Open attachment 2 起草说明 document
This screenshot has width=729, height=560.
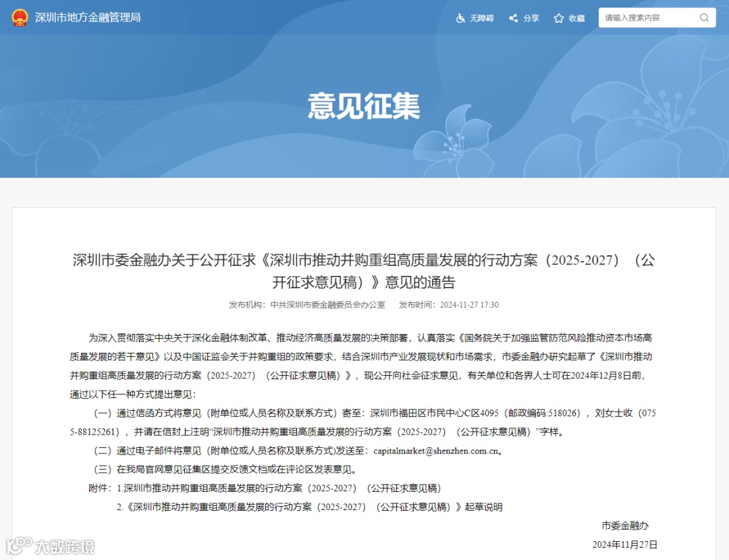click(x=310, y=507)
